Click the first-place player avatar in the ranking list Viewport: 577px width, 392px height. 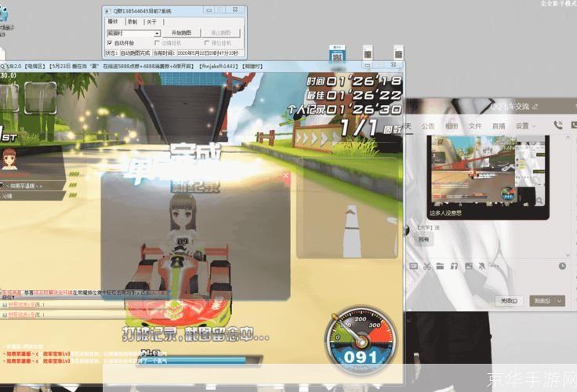click(9, 159)
